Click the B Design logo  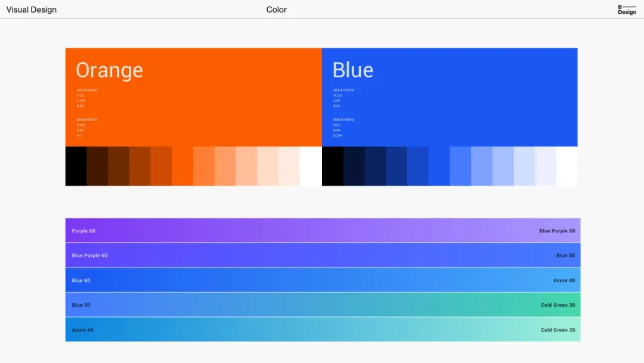627,10
